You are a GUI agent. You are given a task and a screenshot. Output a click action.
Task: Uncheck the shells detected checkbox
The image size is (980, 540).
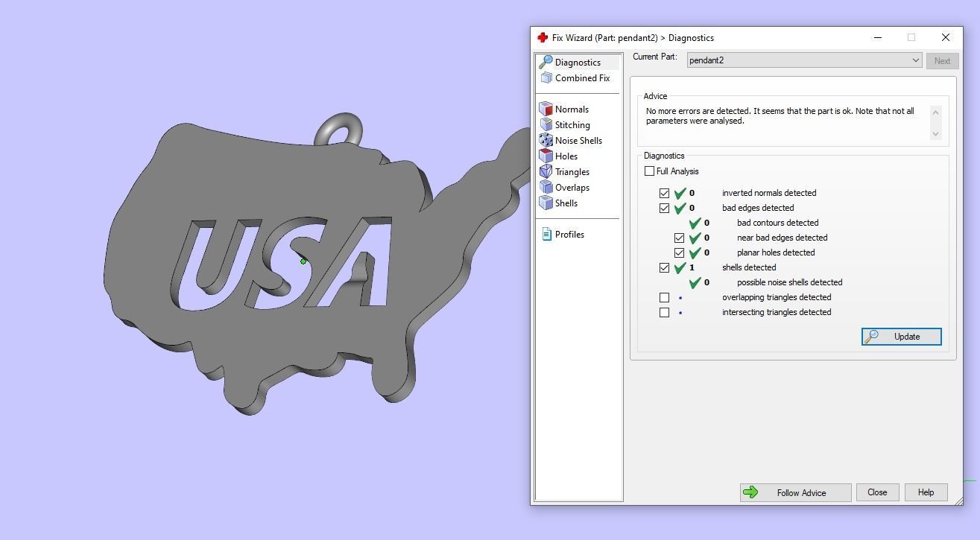(664, 267)
